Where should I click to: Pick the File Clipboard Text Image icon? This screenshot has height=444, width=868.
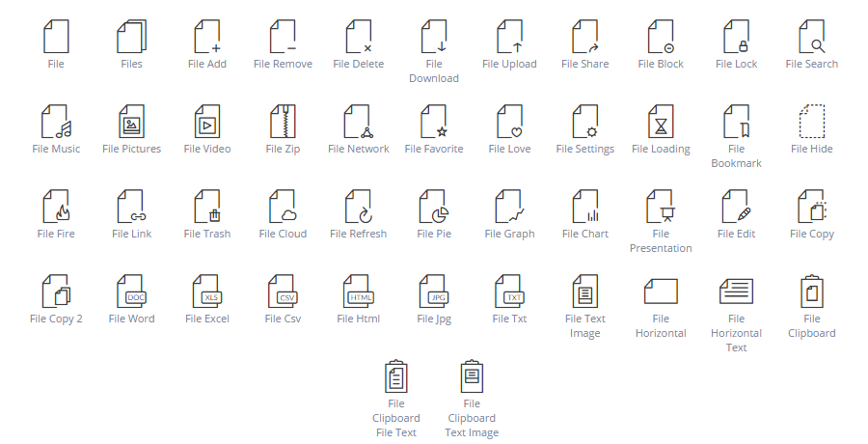point(472,376)
